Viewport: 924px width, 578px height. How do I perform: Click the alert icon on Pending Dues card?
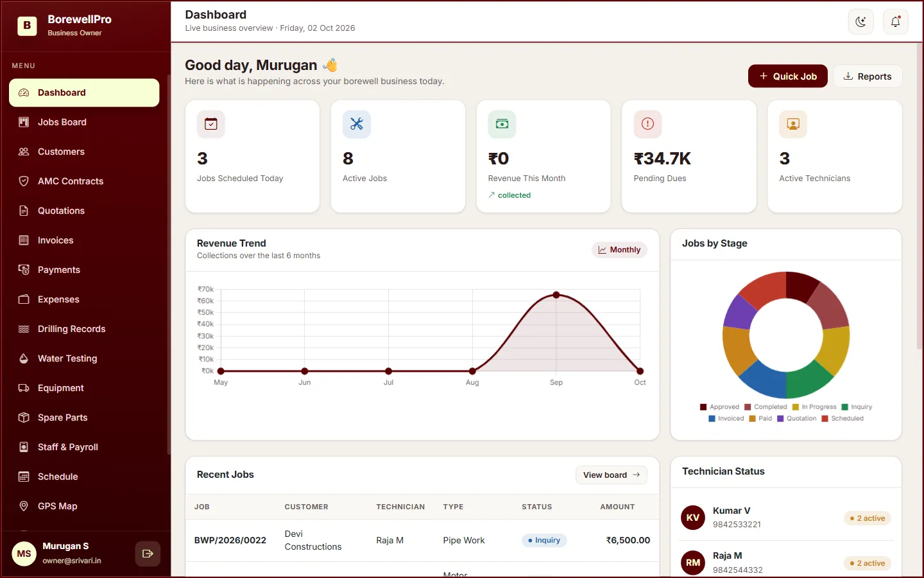[647, 124]
